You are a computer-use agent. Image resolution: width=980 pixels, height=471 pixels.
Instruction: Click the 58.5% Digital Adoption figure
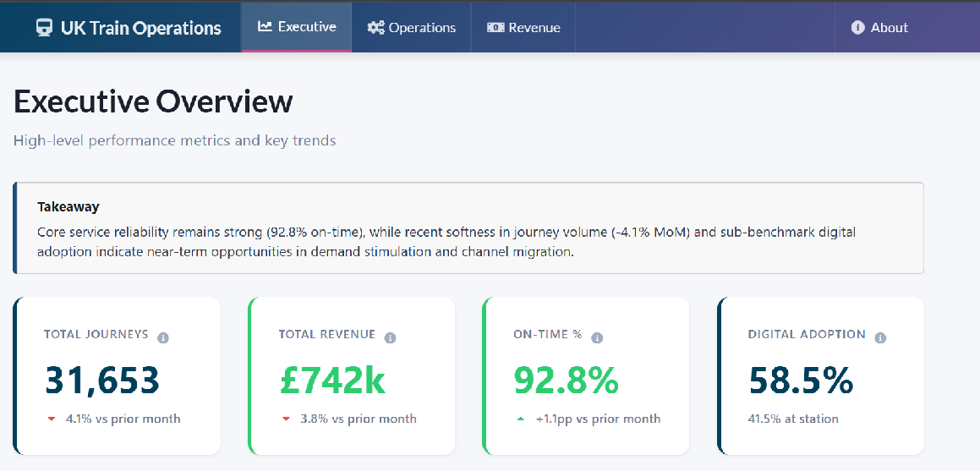[801, 381]
